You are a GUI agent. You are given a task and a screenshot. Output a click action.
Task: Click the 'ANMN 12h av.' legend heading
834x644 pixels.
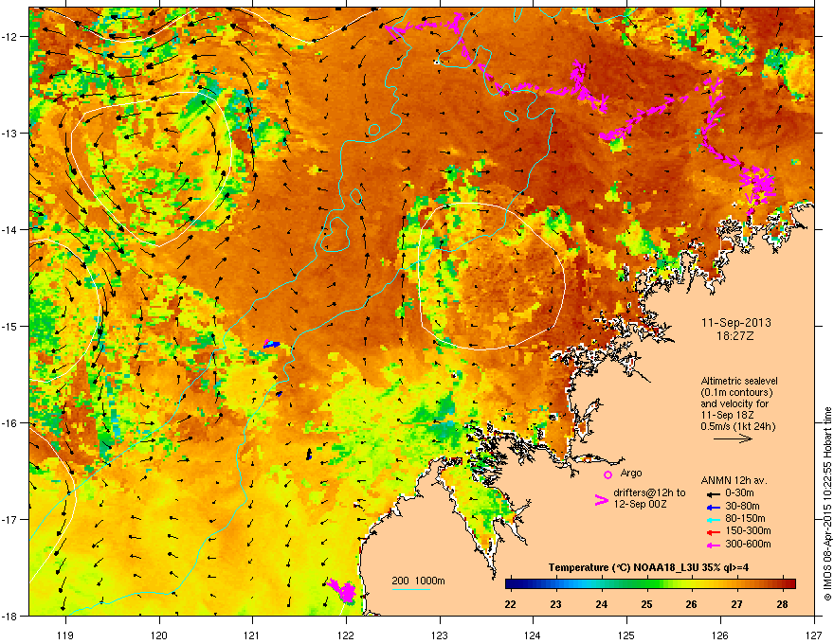[734, 480]
